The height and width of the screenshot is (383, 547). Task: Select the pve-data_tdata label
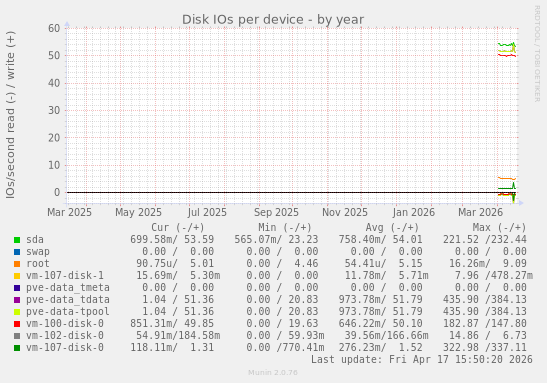68,299
